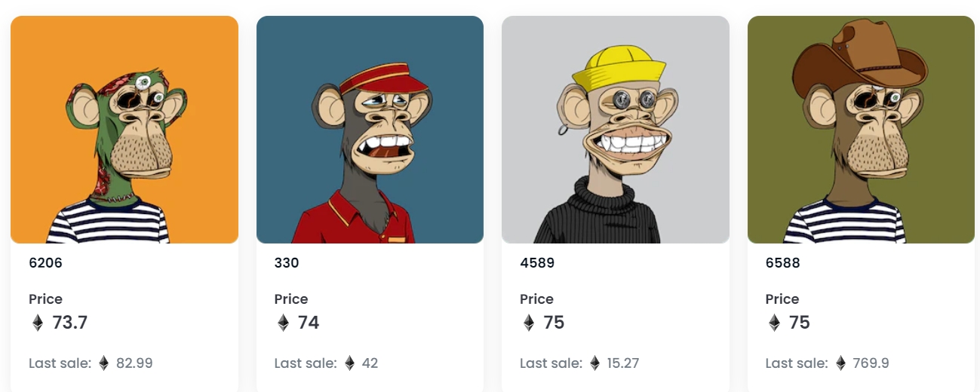The image size is (980, 392).
Task: Select the 73.7 price on card 6206
Action: [x=70, y=323]
